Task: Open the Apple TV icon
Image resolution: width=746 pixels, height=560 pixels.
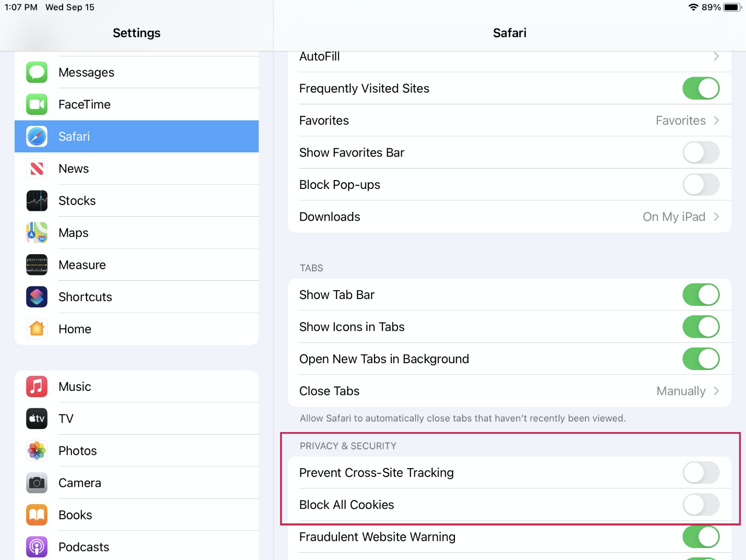Action: (x=37, y=419)
